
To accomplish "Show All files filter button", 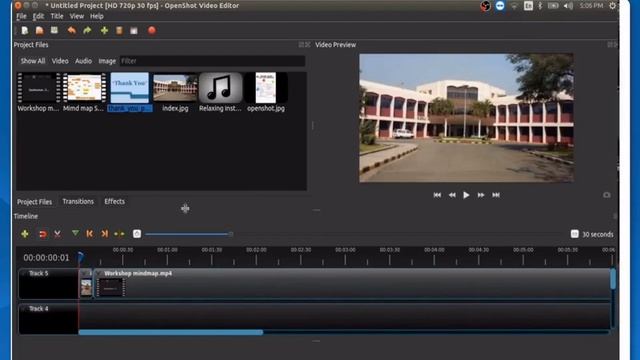I will click(33, 61).
